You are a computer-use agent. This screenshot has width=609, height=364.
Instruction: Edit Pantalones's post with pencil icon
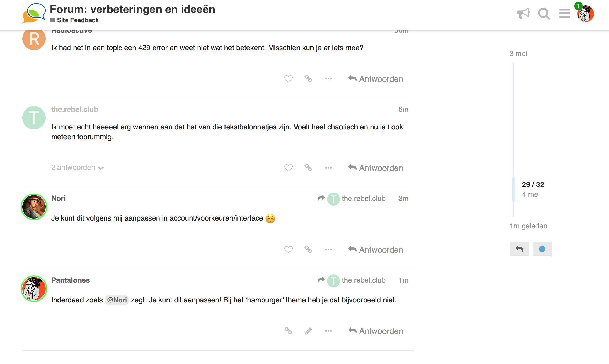[308, 331]
